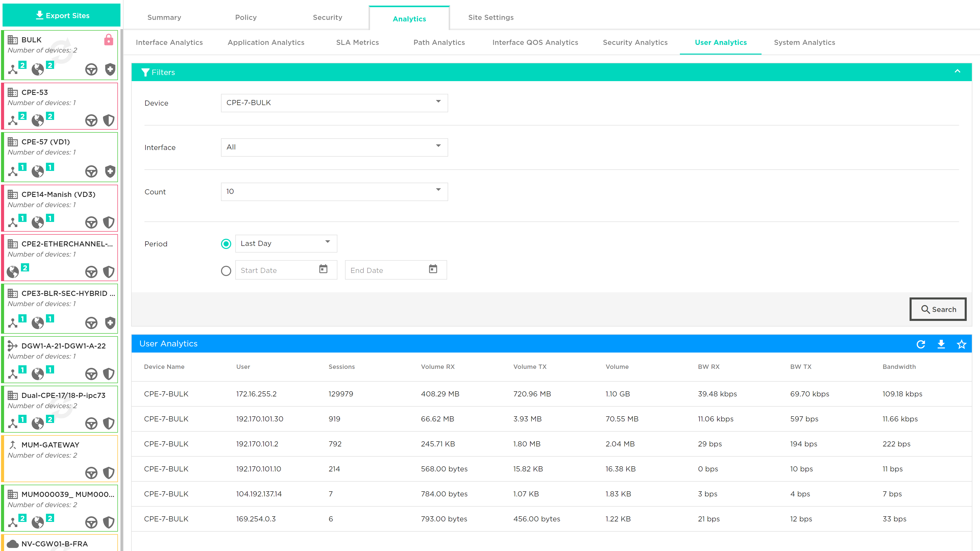The width and height of the screenshot is (980, 551).
Task: Open the Application Analytics sub-tab
Action: (x=266, y=43)
